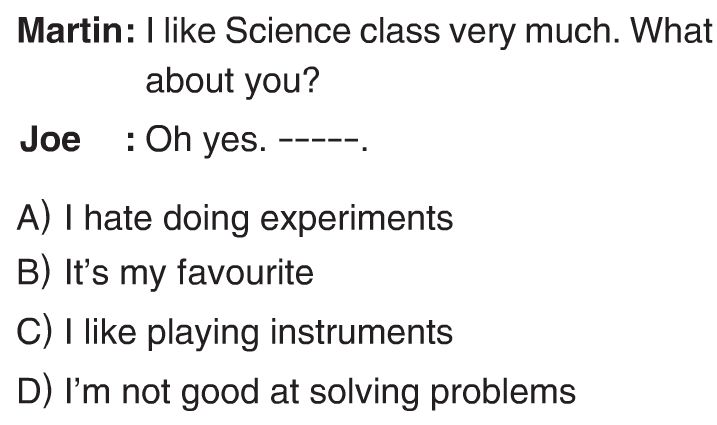Click the bold speaker name Joe
The image size is (717, 425).
coord(50,140)
